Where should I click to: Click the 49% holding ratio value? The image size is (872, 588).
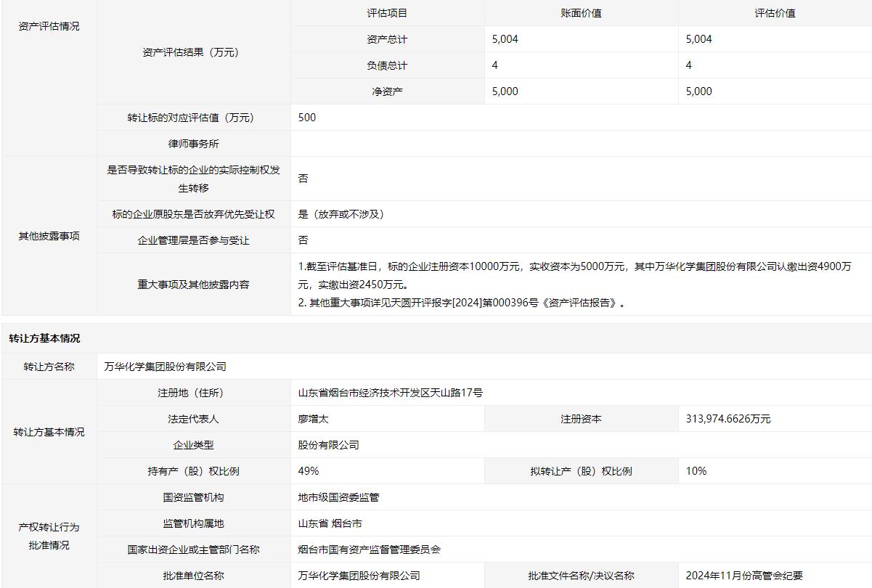(309, 471)
